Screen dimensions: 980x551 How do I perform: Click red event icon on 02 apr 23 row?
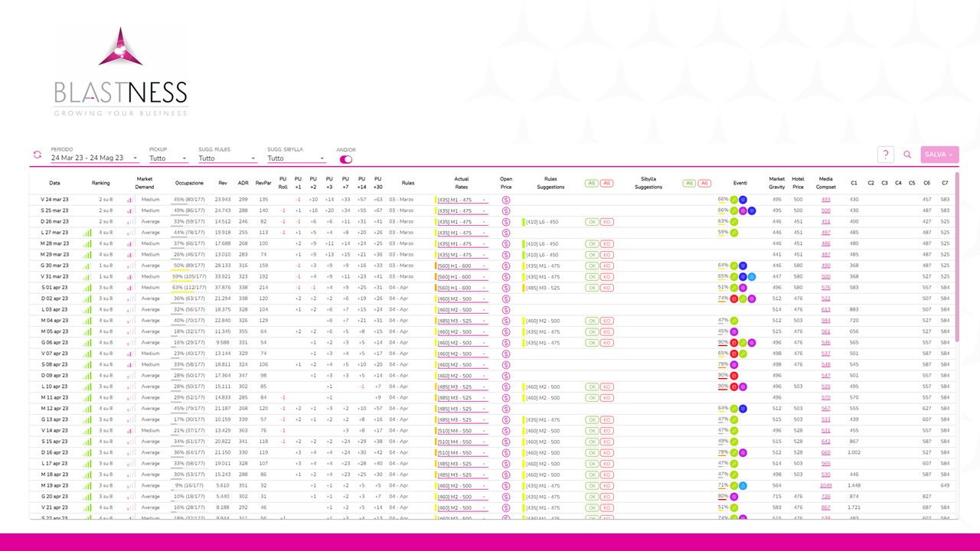point(733,298)
